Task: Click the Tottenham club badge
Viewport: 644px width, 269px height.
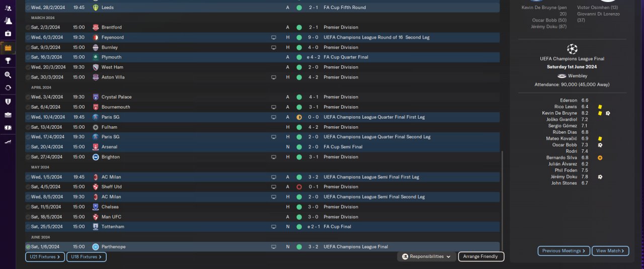Action: [x=96, y=227]
